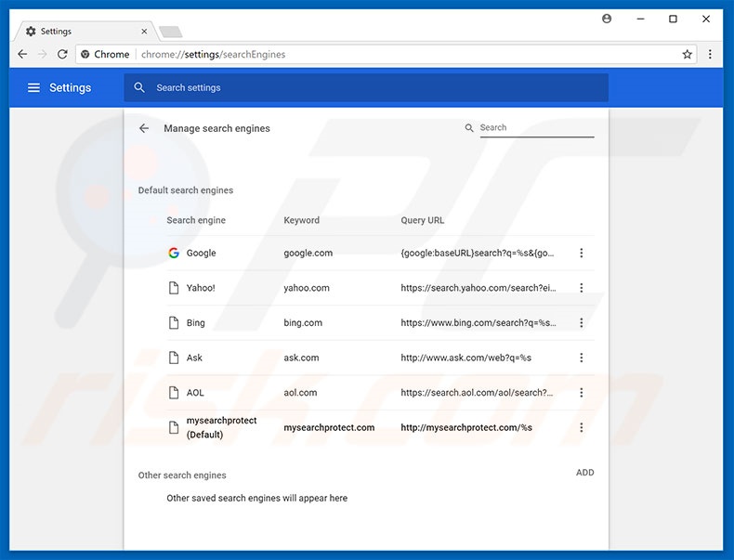734x560 pixels.
Task: Focus the Search settings field
Action: 366,87
